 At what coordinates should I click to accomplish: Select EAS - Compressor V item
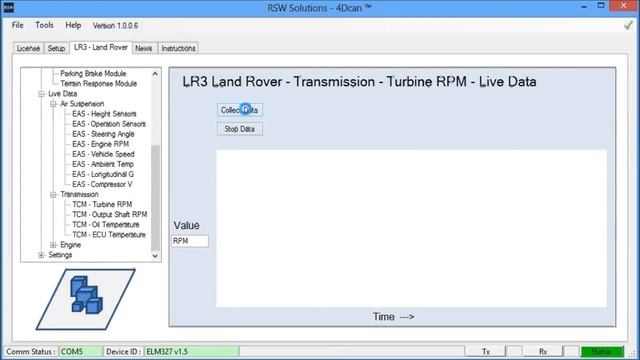point(102,184)
